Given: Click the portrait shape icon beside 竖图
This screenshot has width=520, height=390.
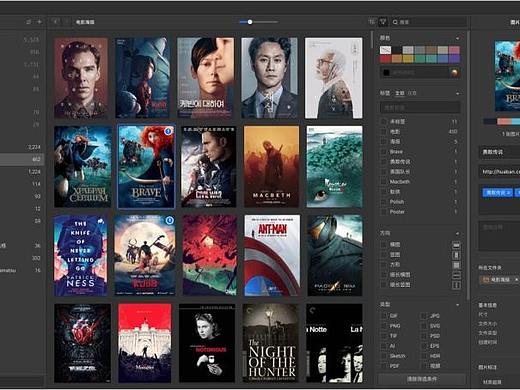Looking at the screenshot, I should coord(456,255).
